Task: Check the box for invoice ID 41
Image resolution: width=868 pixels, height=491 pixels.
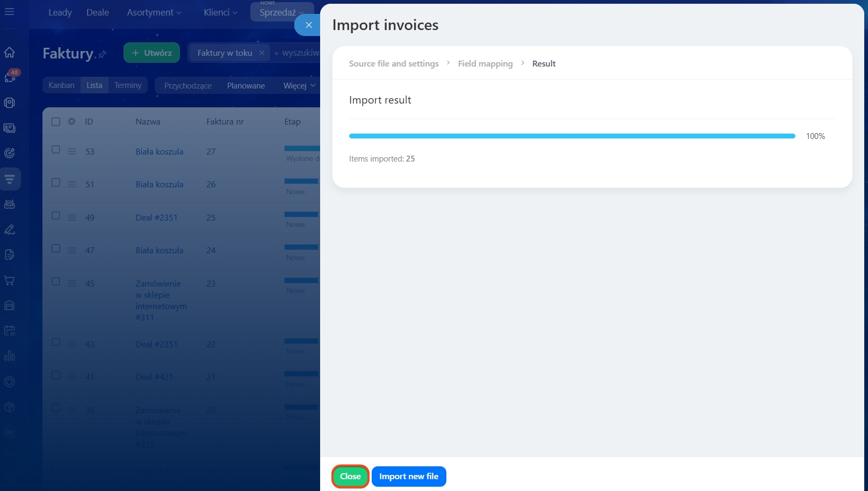Action: click(x=56, y=375)
